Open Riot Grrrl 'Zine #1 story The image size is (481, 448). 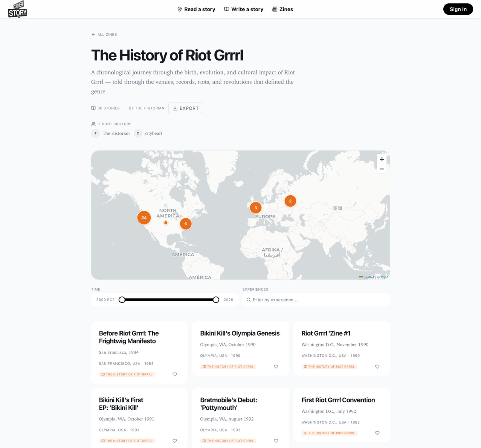pos(326,333)
